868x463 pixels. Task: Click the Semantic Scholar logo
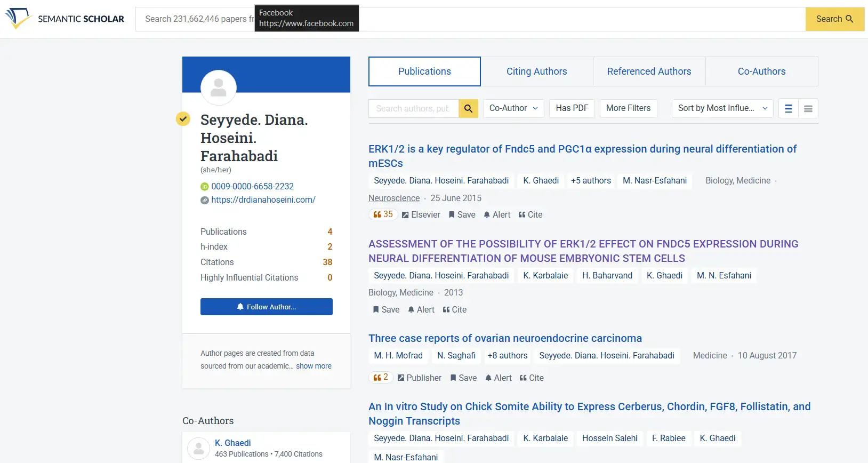pos(65,19)
